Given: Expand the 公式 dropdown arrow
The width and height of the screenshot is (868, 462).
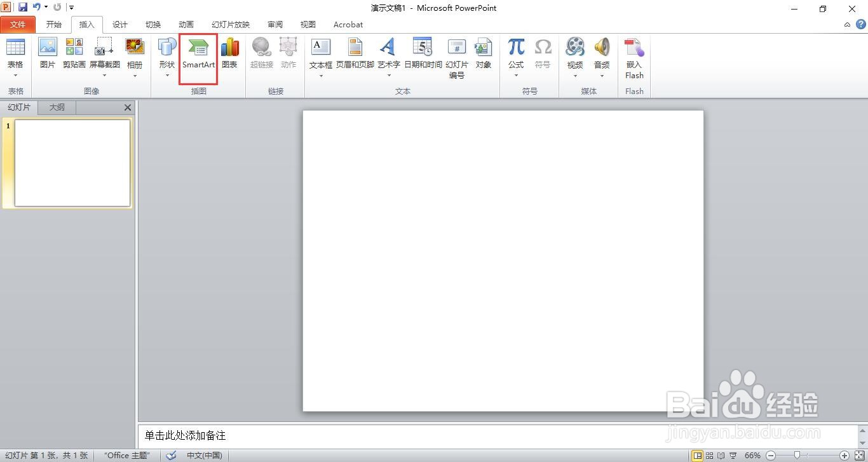Looking at the screenshot, I should point(516,76).
